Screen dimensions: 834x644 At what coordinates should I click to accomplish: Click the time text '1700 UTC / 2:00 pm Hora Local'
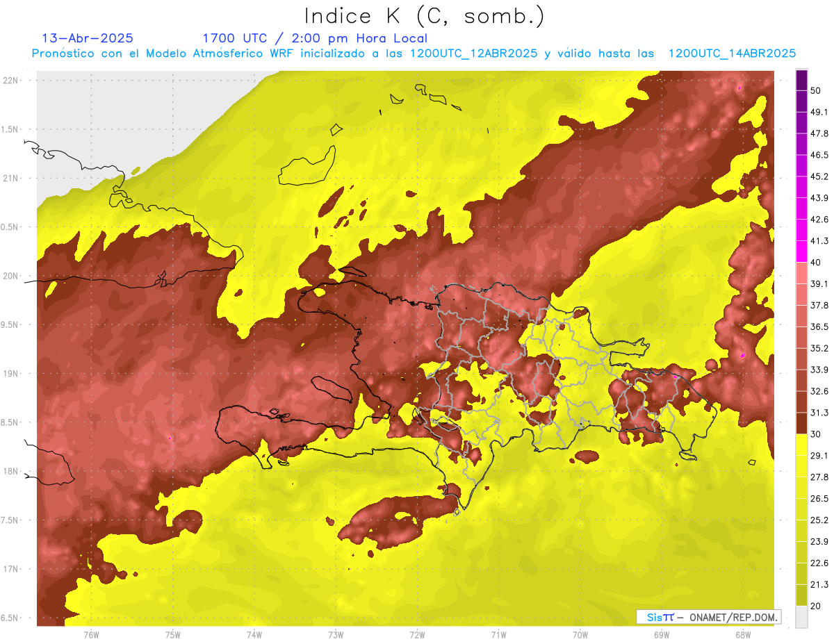pyautogui.click(x=315, y=38)
